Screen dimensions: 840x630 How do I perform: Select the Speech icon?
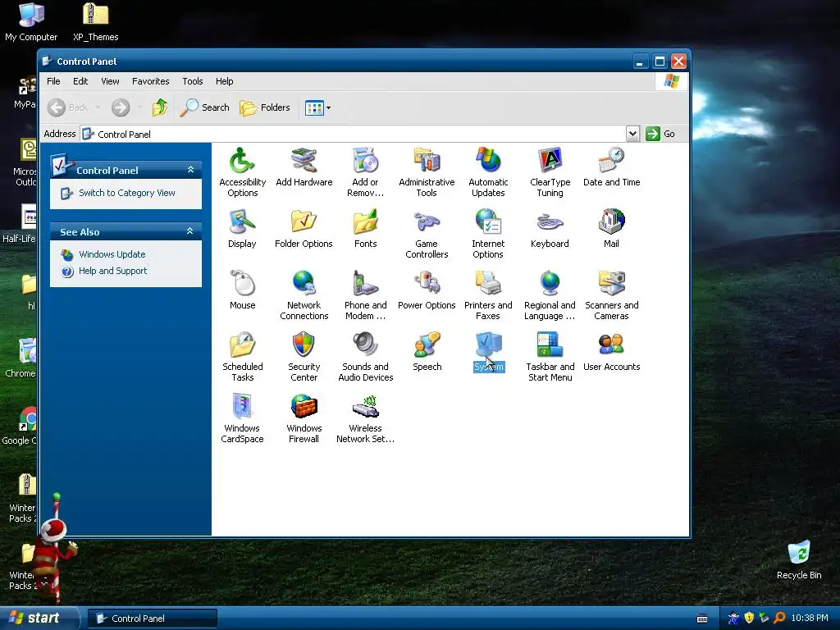tap(427, 345)
